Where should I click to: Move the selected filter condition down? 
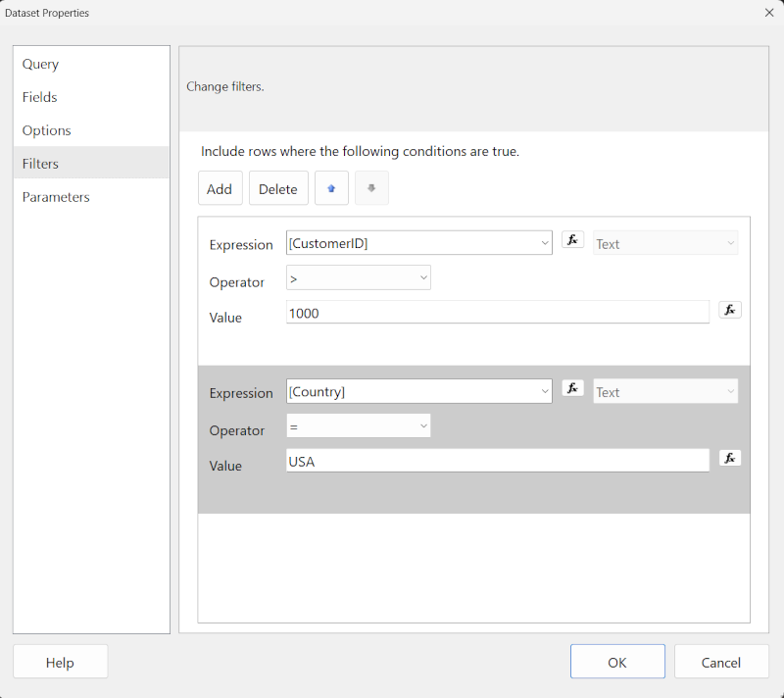pyautogui.click(x=371, y=187)
